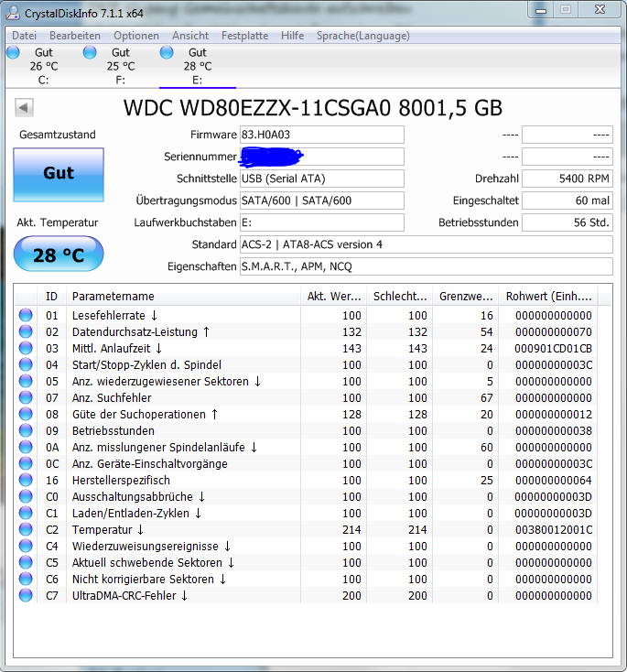The image size is (627, 672).
Task: Select the E: drive tab
Action: click(x=197, y=67)
